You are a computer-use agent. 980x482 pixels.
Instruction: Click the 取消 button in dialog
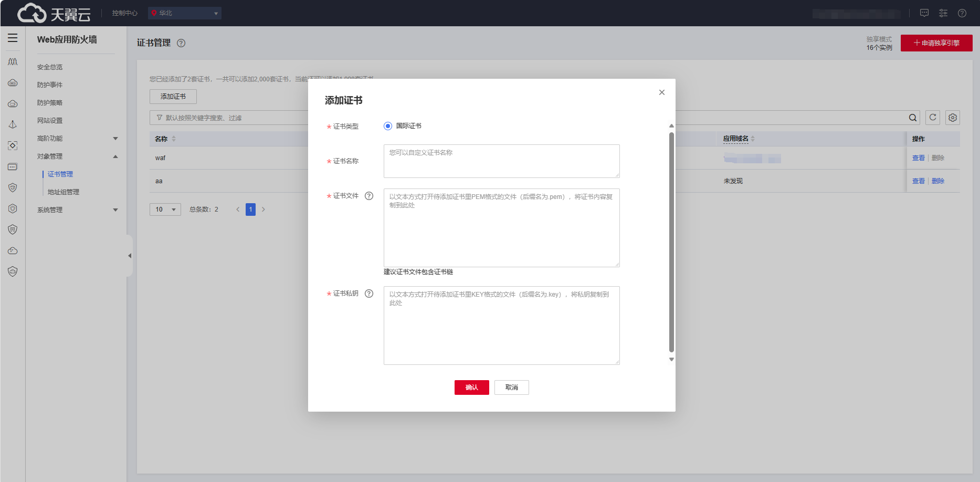point(511,387)
